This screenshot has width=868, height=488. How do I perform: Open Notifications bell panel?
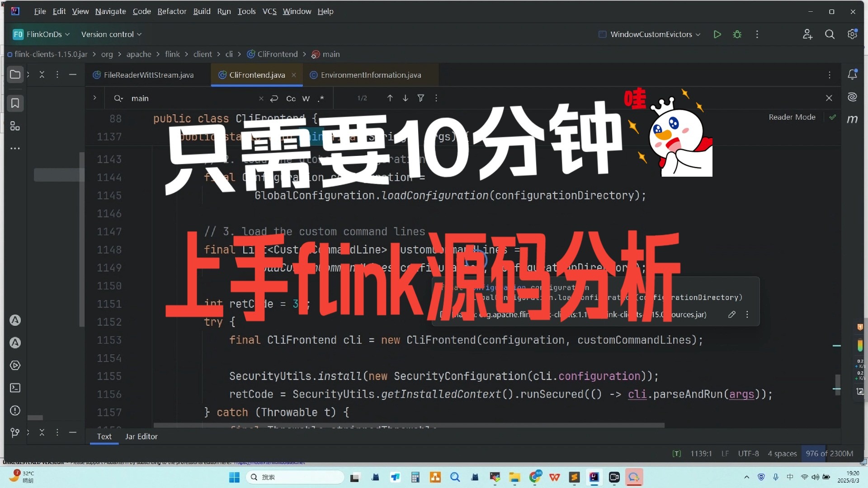pyautogui.click(x=852, y=75)
